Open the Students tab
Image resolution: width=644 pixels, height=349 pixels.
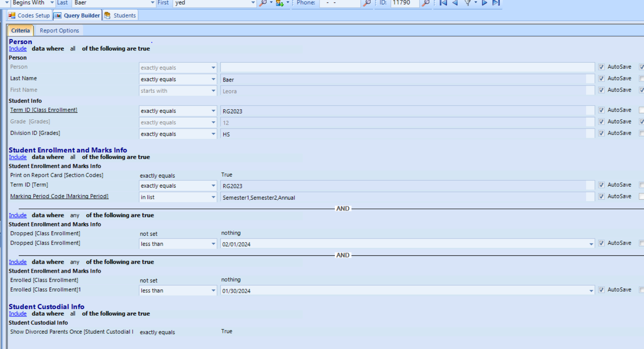tap(120, 15)
